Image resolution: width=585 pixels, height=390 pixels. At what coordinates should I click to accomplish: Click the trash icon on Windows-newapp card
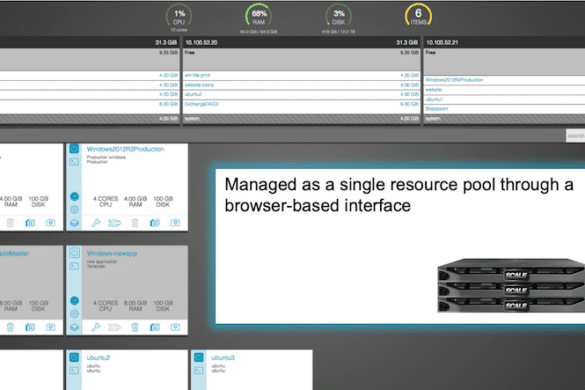(x=135, y=327)
